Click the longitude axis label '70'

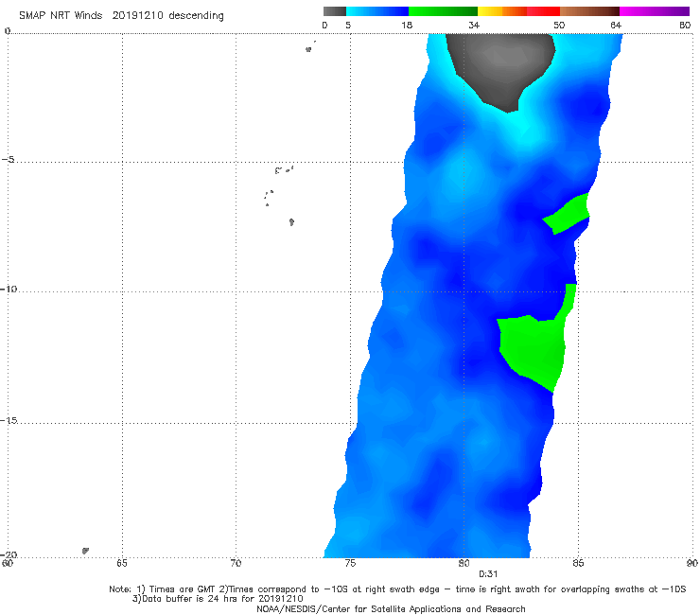[236, 563]
